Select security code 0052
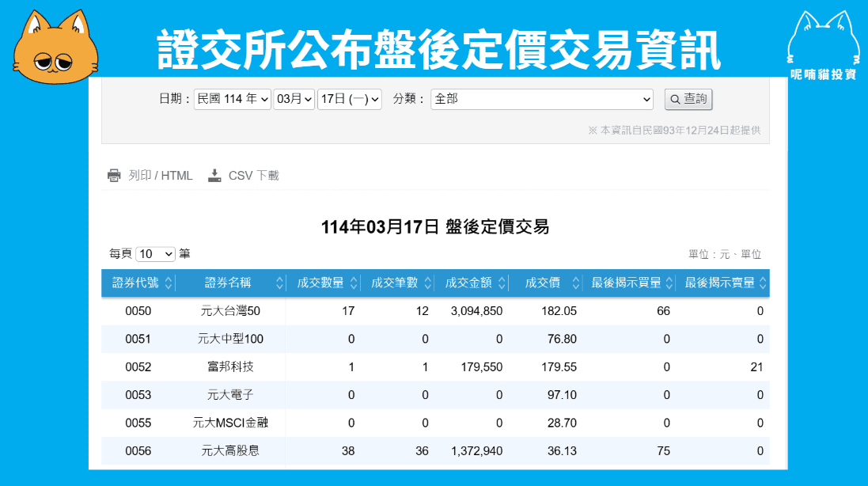868x486 pixels. pos(138,367)
